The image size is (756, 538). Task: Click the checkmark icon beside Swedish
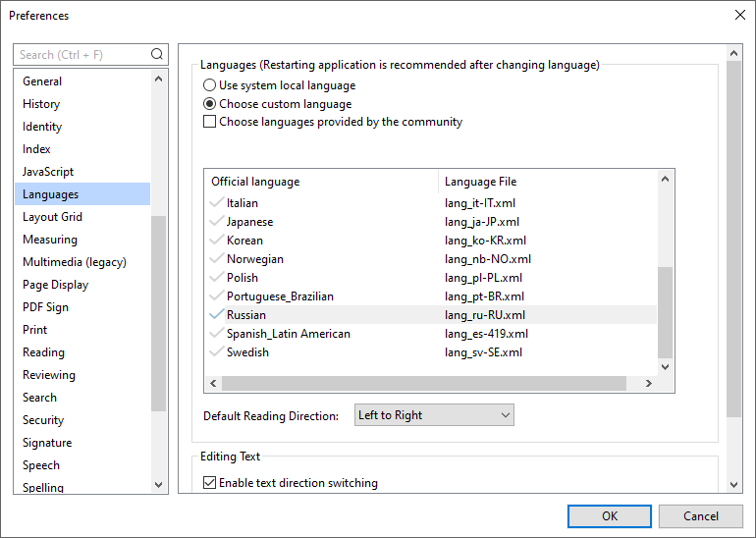point(216,352)
